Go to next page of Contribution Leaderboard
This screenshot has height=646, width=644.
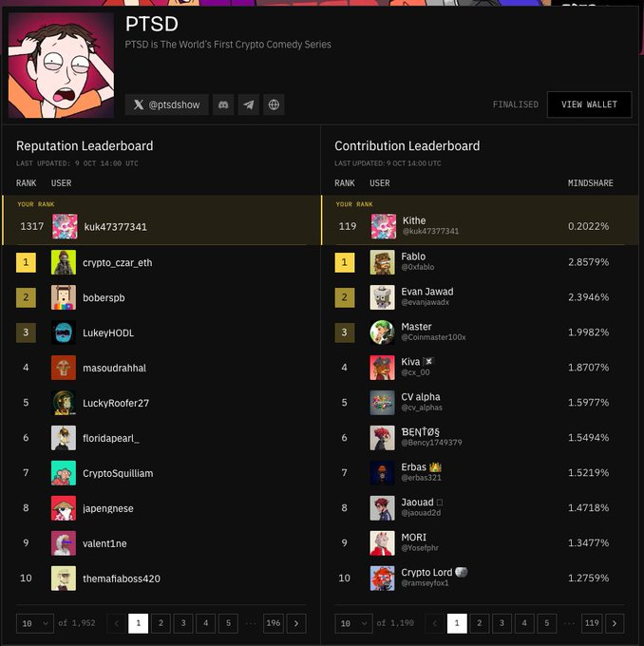point(615,623)
